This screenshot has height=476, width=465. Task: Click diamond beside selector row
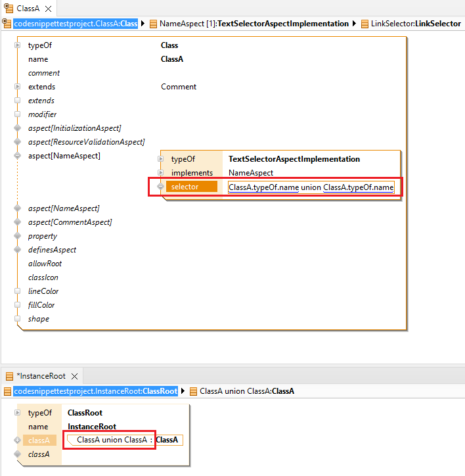160,187
